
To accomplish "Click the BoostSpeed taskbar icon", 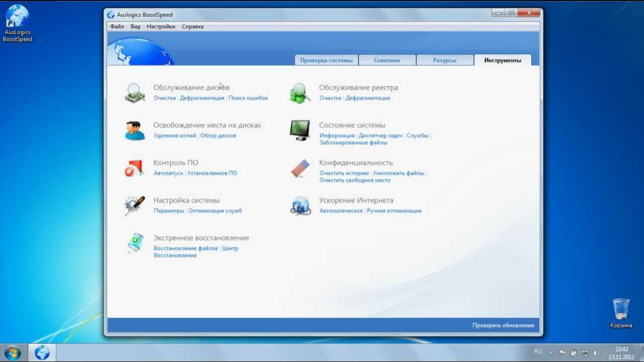I will coord(42,353).
